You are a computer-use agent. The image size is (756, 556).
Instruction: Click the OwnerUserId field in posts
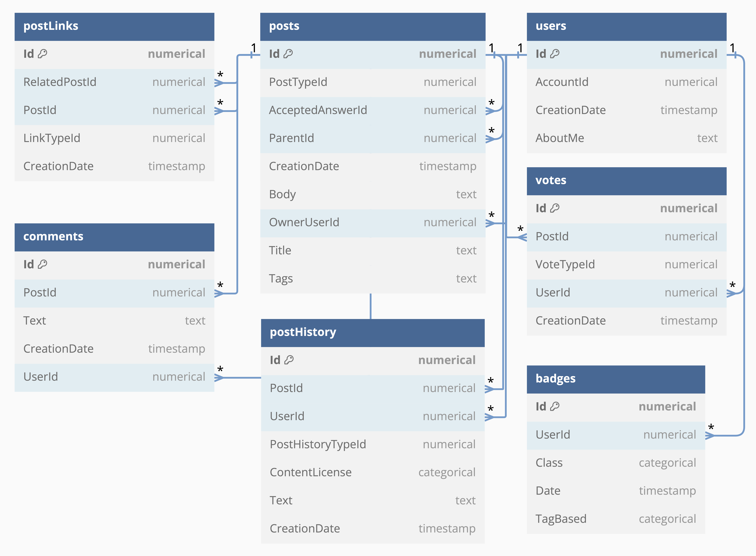(x=373, y=222)
